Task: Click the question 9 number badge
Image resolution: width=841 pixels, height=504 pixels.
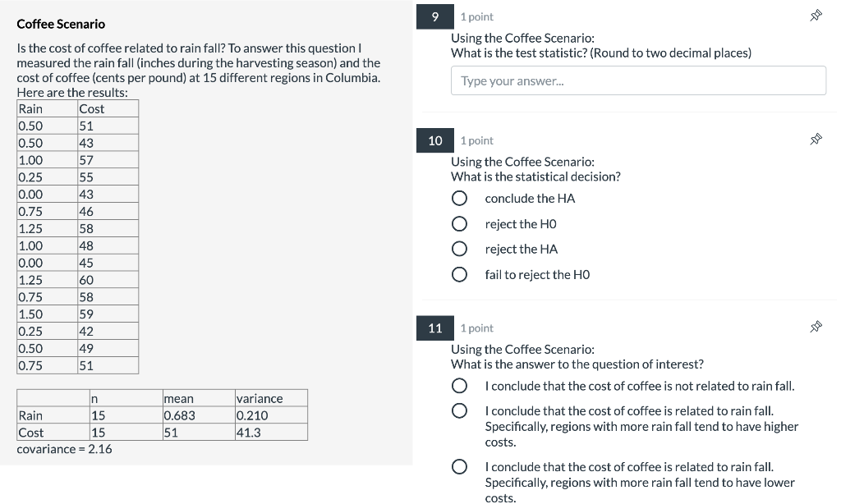Action: click(x=435, y=16)
